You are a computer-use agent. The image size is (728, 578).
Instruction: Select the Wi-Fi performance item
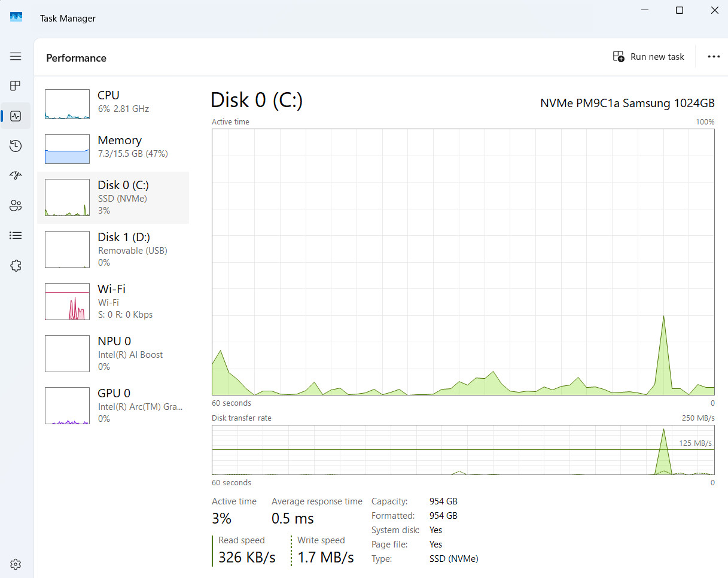click(113, 302)
